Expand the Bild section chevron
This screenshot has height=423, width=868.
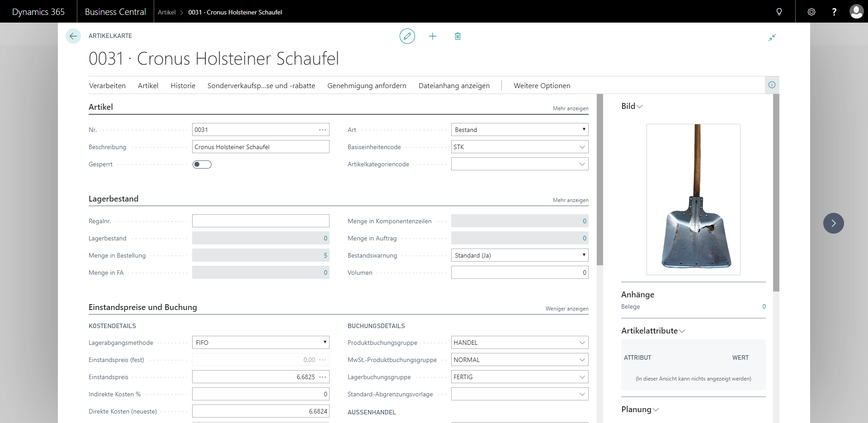639,107
